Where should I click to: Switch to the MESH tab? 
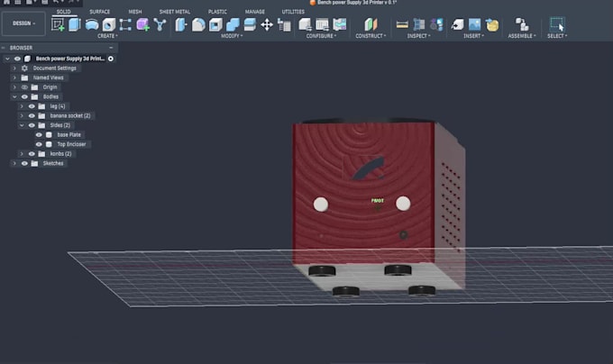click(135, 12)
